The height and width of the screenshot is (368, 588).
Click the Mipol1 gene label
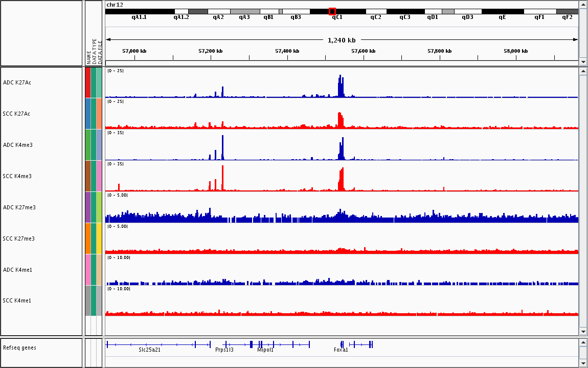pyautogui.click(x=265, y=350)
